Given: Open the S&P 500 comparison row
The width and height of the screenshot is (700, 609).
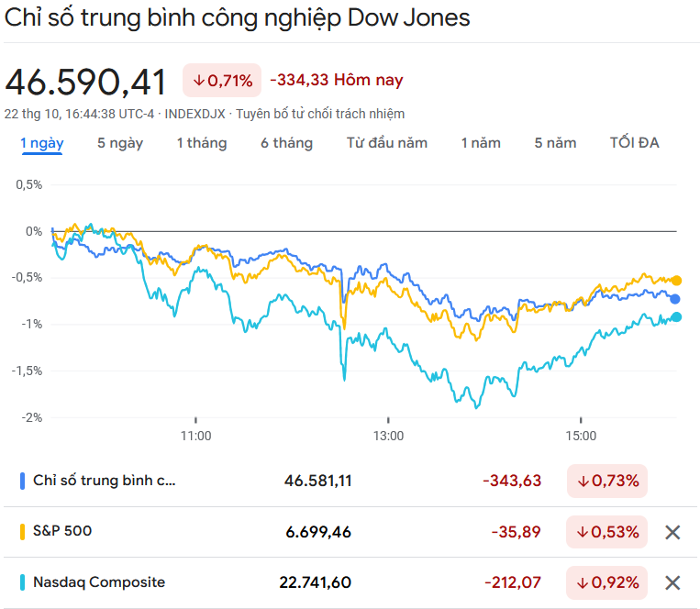Looking at the screenshot, I should [183, 531].
